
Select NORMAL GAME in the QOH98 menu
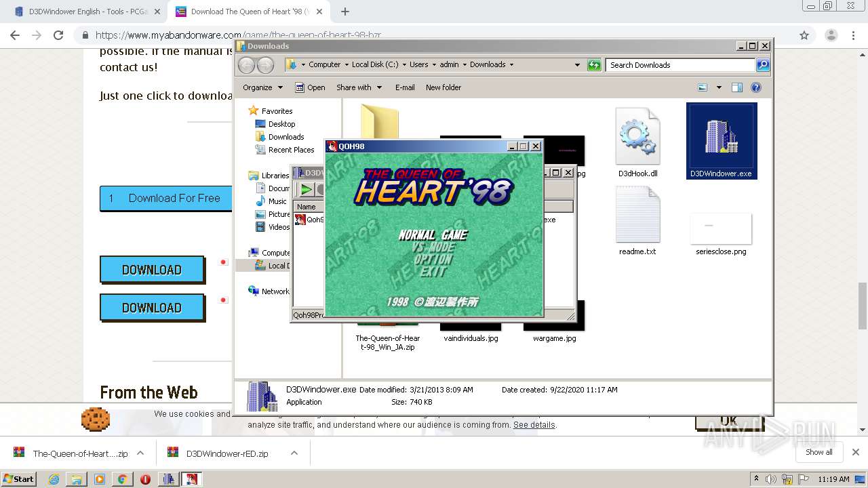click(433, 235)
